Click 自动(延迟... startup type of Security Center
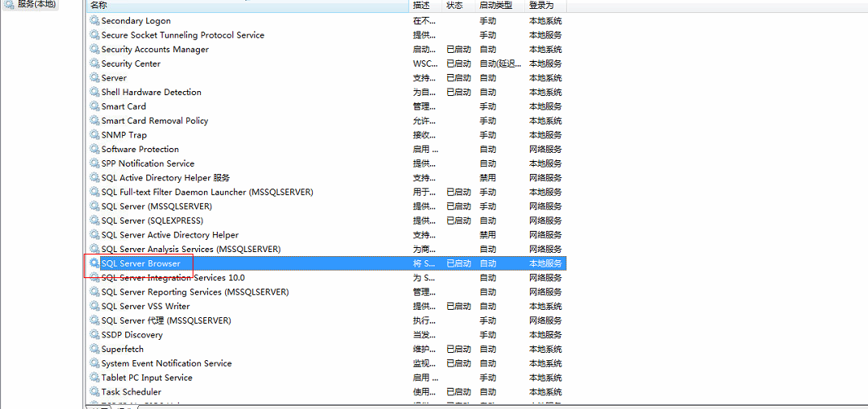868x409 pixels. point(499,63)
